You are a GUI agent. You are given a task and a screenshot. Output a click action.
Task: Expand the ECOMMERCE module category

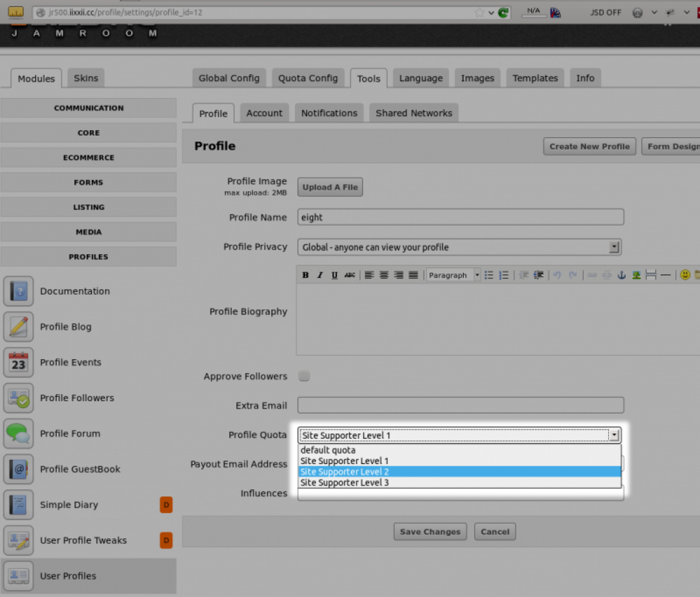(89, 157)
